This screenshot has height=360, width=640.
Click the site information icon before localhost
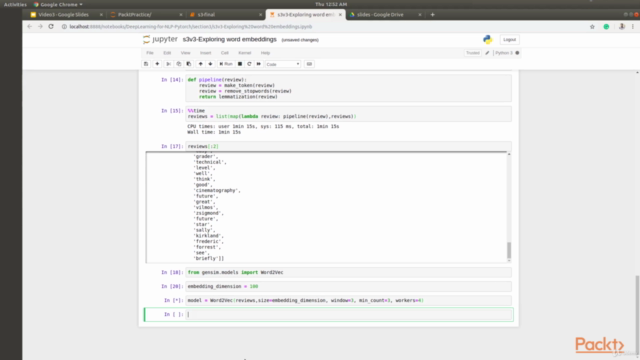(64, 27)
